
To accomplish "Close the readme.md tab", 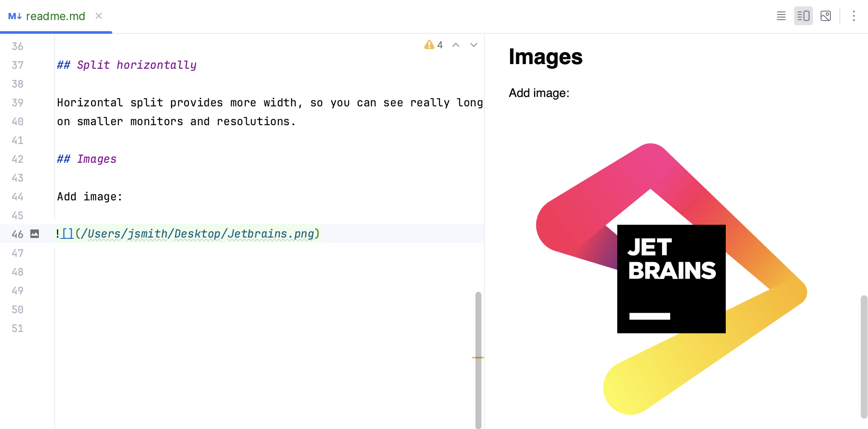I will (x=99, y=16).
